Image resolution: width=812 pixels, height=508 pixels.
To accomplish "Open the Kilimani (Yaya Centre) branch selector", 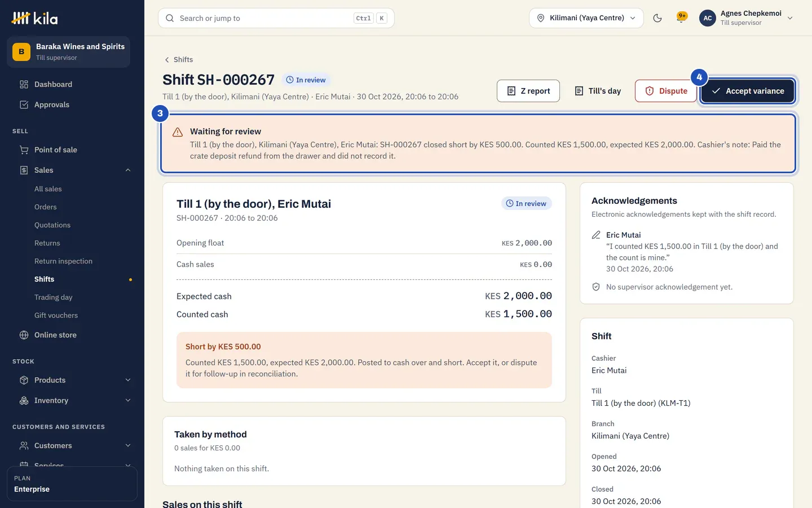I will point(586,18).
